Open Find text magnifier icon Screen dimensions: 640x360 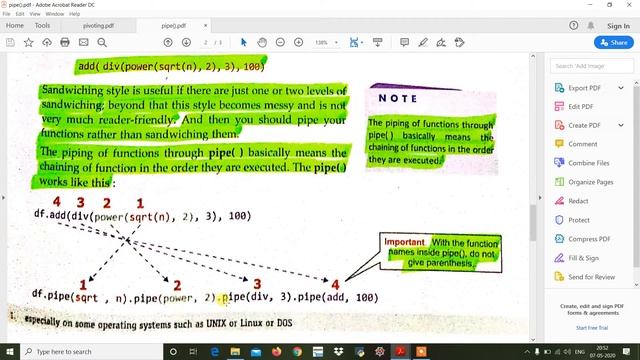[x=102, y=42]
